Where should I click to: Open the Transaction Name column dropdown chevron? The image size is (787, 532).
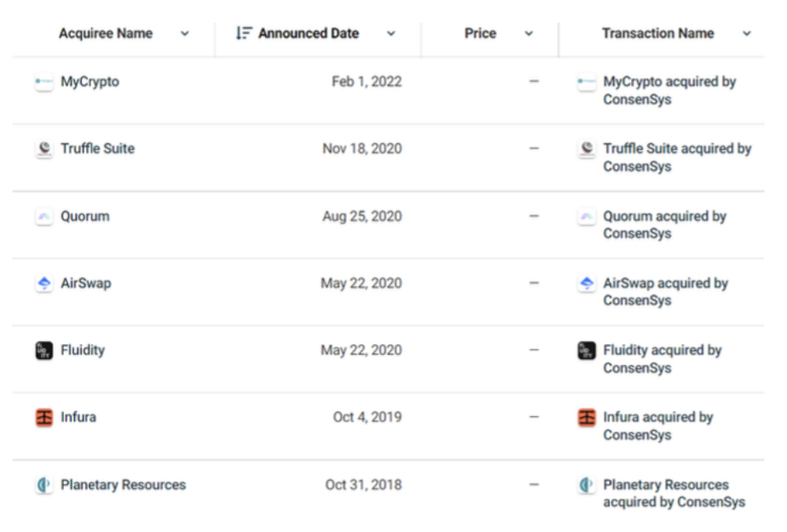pyautogui.click(x=747, y=33)
